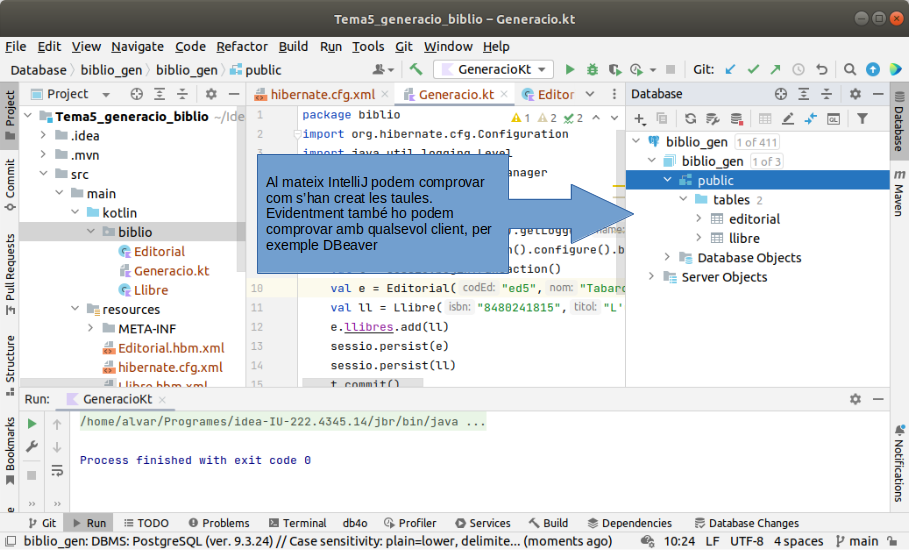Viewport: 909px width, 550px height.
Task: Add new data source with plus icon
Action: [x=639, y=119]
